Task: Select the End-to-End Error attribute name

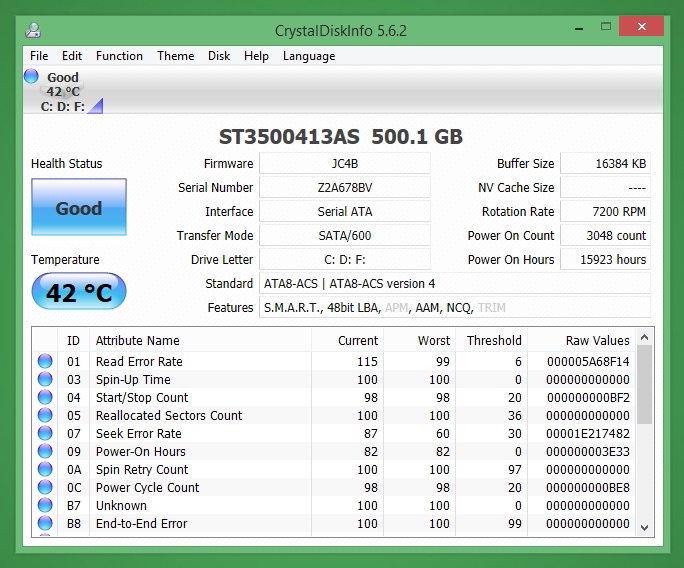Action: tap(141, 523)
